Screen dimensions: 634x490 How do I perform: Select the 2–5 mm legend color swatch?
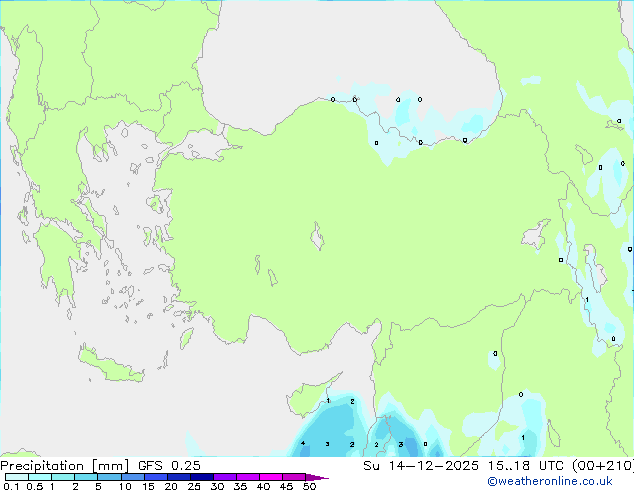pos(86,477)
